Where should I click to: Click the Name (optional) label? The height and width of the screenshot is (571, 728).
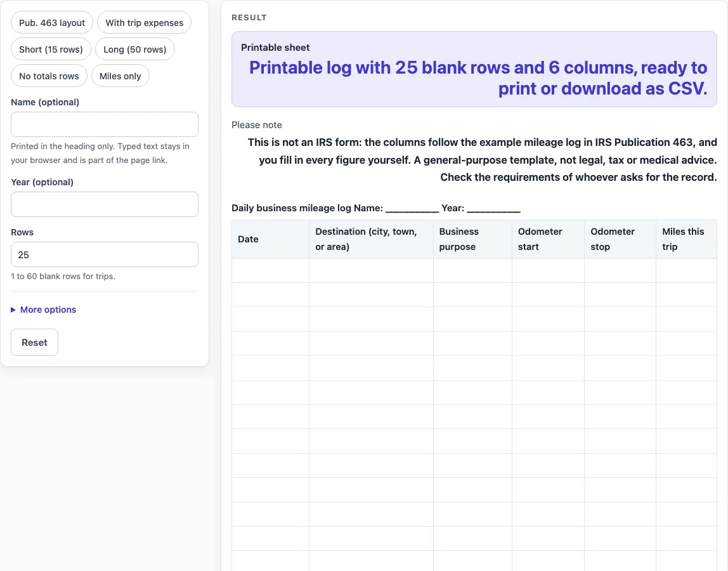(x=45, y=102)
